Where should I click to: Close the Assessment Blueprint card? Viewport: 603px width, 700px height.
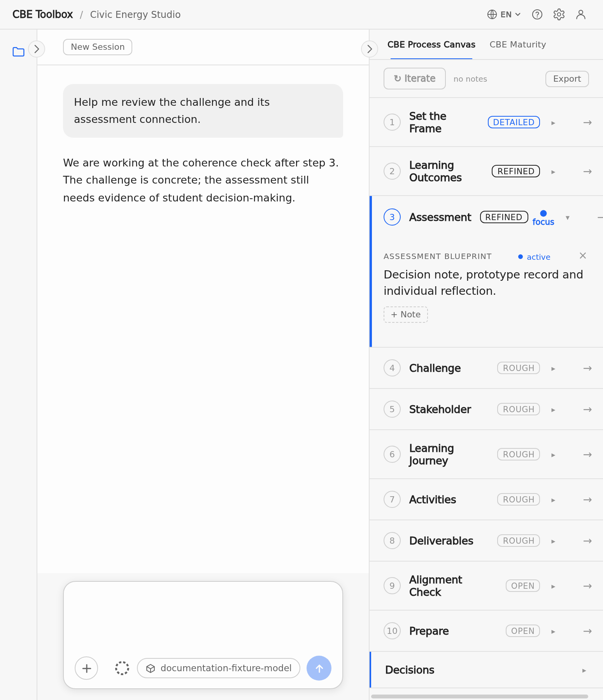click(582, 255)
